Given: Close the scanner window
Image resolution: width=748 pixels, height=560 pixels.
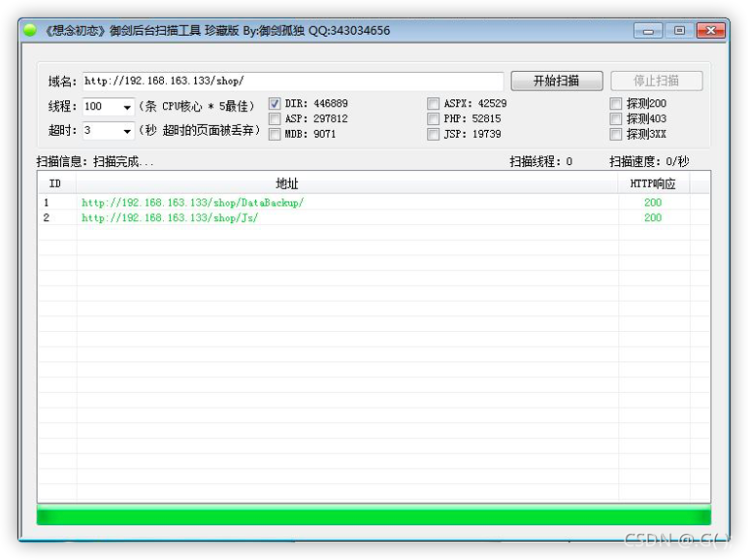Looking at the screenshot, I should point(710,31).
